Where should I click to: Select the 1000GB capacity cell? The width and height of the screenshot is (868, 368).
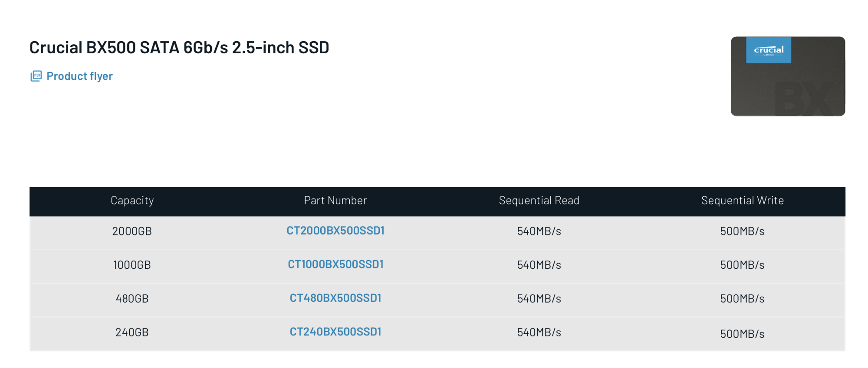click(132, 265)
